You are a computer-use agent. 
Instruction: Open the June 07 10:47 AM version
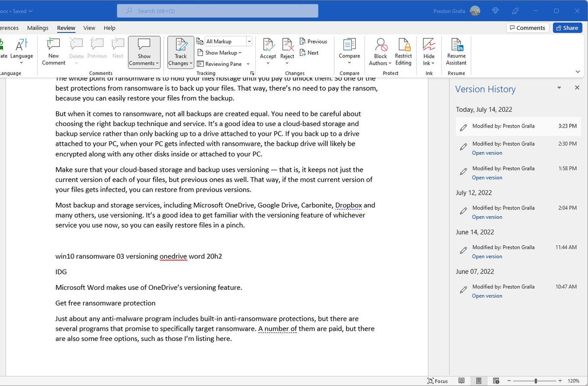pos(487,296)
